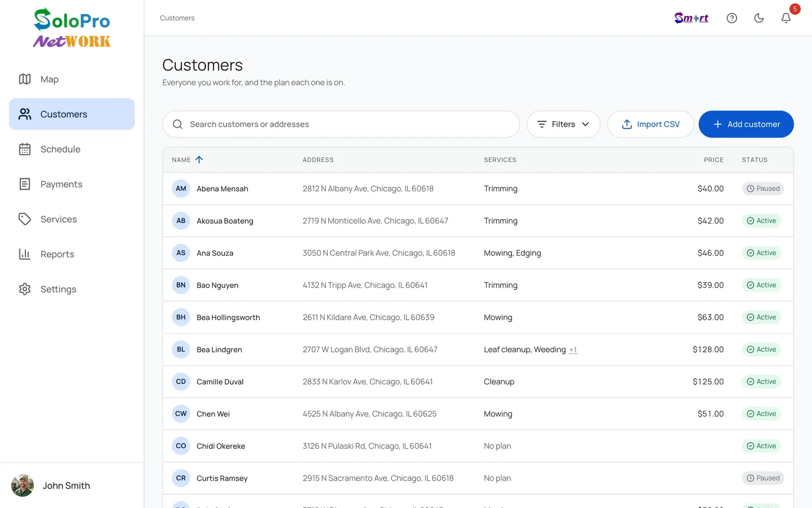Click John Smith's profile photo
The image size is (812, 508).
(23, 486)
